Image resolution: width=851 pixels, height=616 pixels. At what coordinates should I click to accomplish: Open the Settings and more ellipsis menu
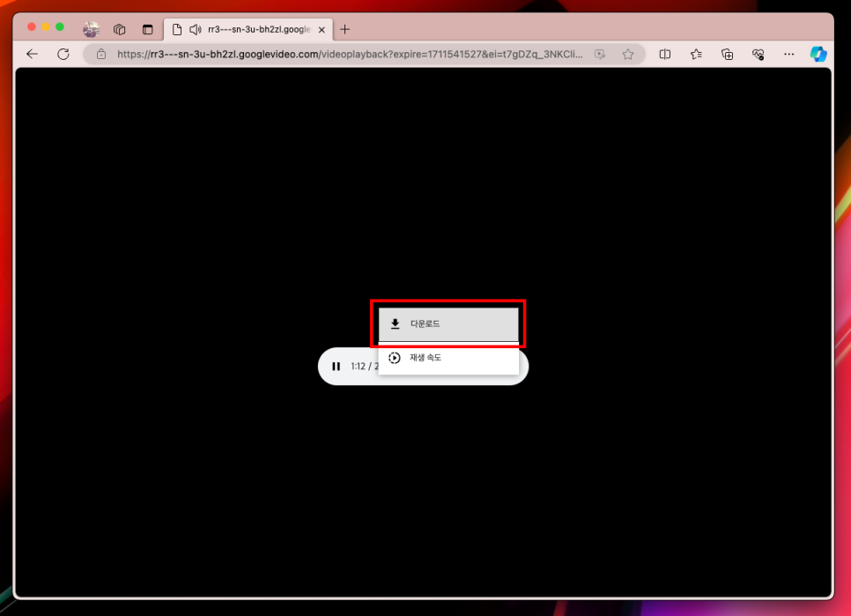coord(789,55)
